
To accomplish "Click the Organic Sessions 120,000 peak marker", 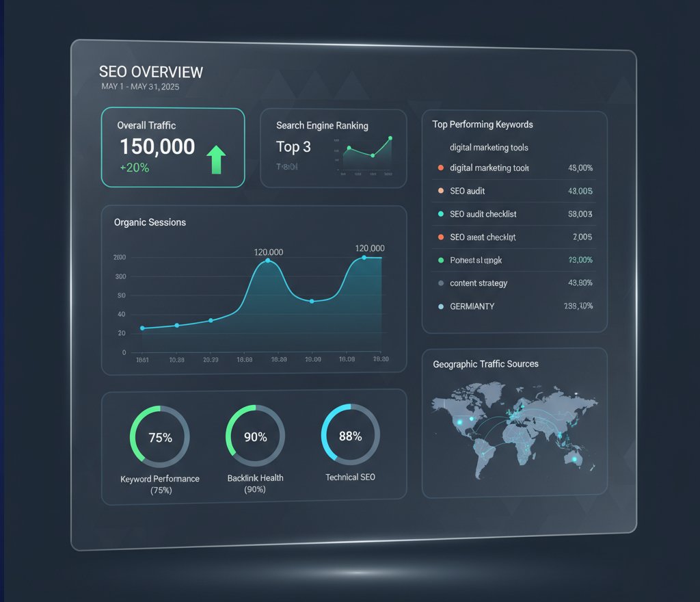I will point(268,261).
